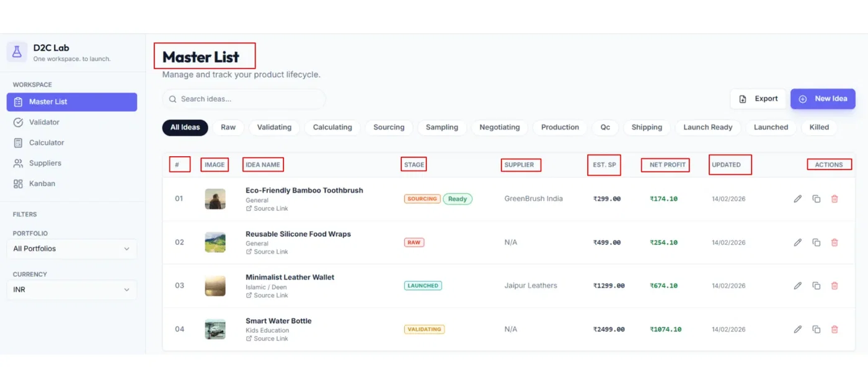Image resolution: width=868 pixels, height=388 pixels.
Task: Delete the Smart Water Bottle idea
Action: click(835, 329)
